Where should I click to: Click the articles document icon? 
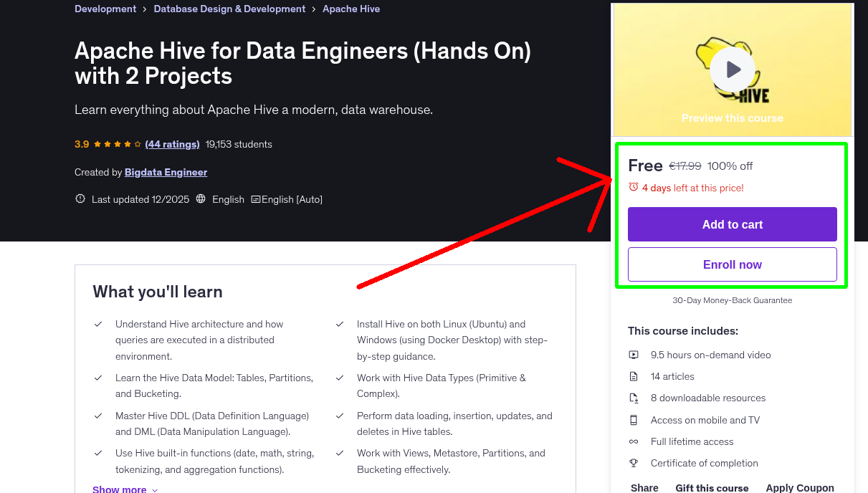click(634, 376)
